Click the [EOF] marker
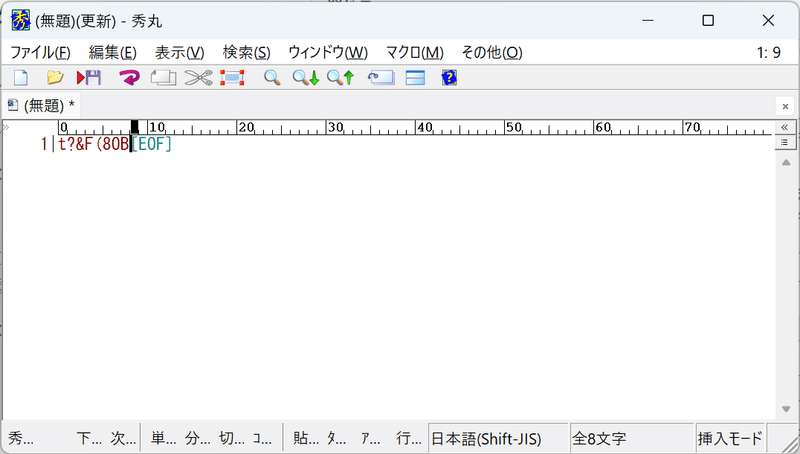Viewport: 800px width, 454px height. click(x=152, y=144)
